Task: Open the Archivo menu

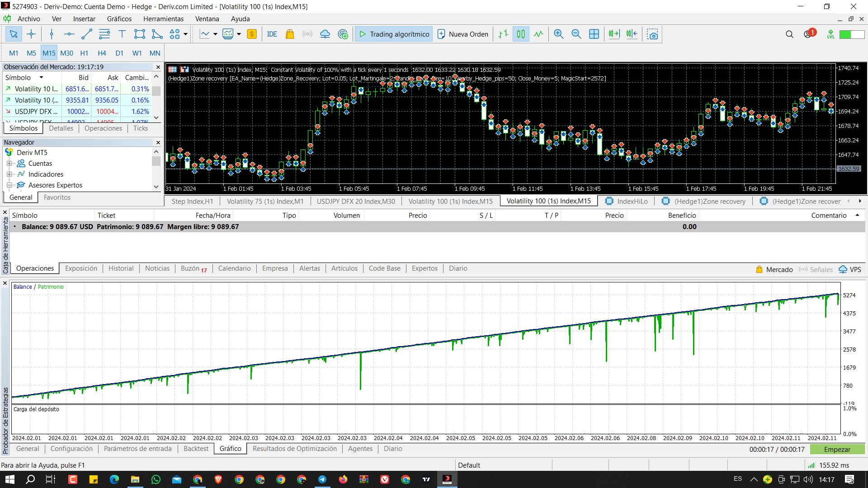Action: click(29, 19)
